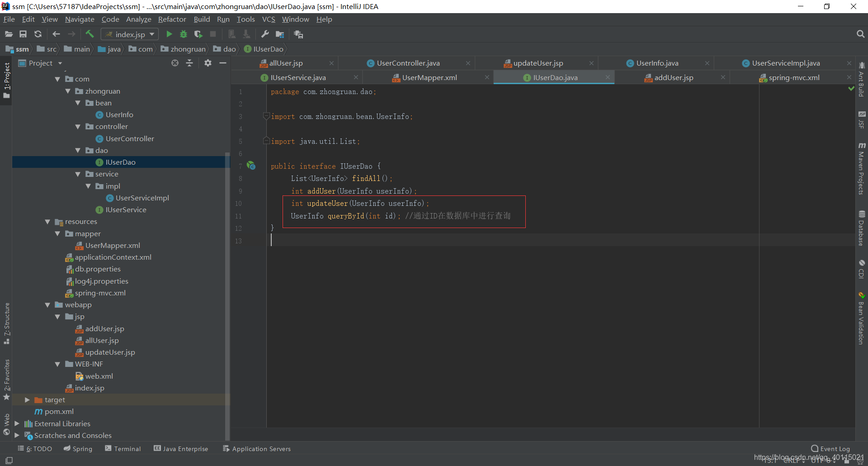Open the Application Servers tool window
Image resolution: width=868 pixels, height=466 pixels.
coord(256,449)
